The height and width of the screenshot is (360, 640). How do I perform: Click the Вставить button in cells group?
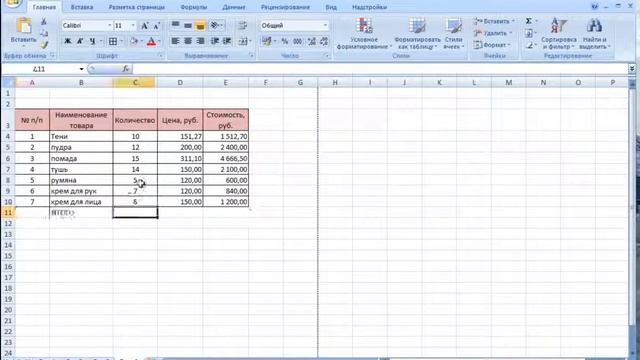click(x=493, y=21)
